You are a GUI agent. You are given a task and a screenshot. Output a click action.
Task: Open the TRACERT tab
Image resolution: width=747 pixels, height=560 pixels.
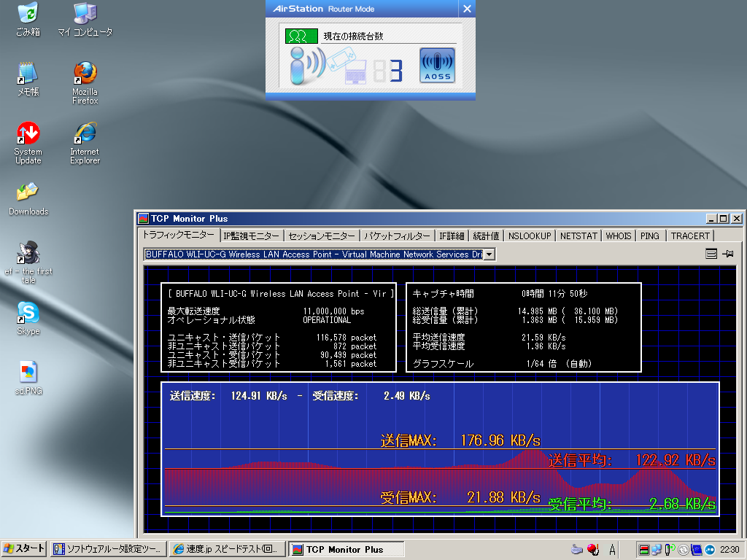(x=690, y=236)
